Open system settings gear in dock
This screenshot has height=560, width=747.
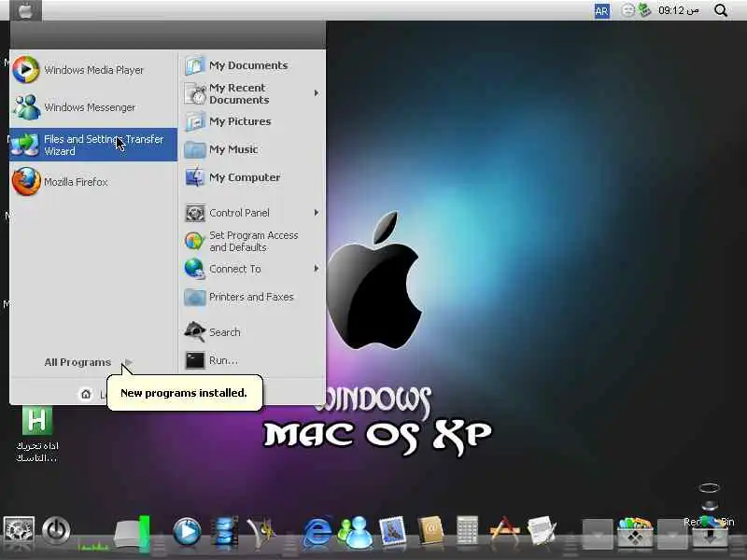19,531
